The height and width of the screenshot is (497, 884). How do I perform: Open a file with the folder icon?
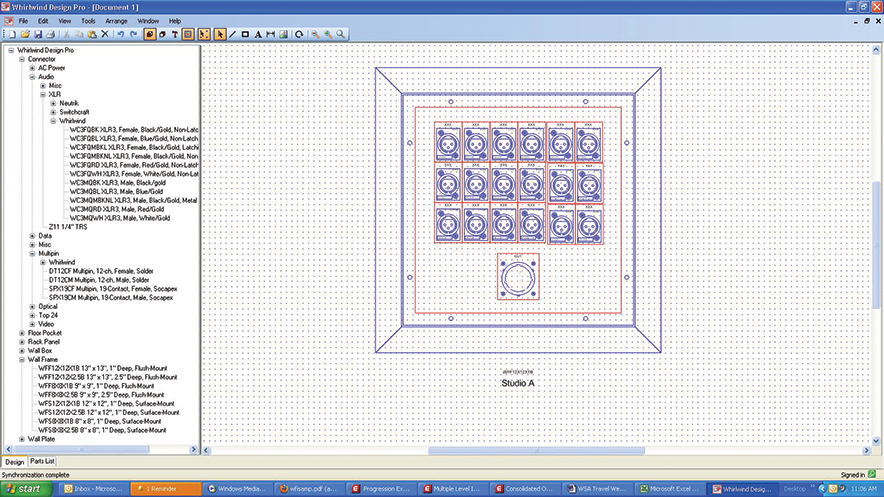pyautogui.click(x=25, y=34)
